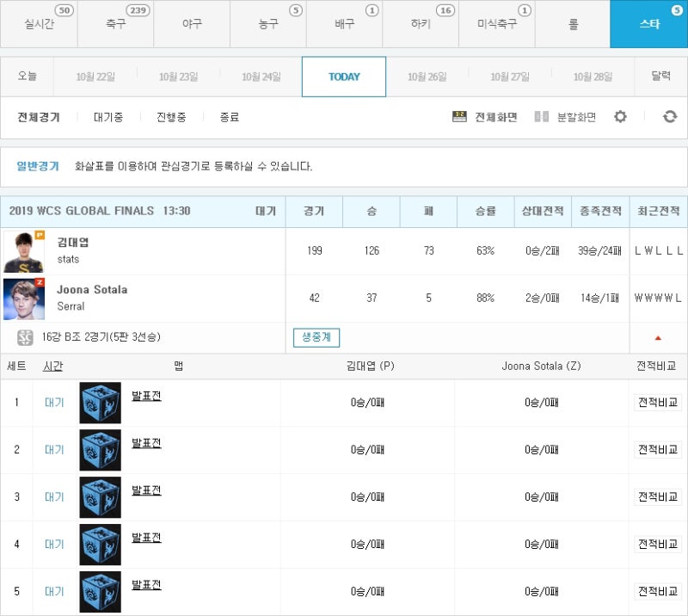This screenshot has height=616, width=688.
Task: Click 전적비교 button for set 2
Action: tap(658, 450)
